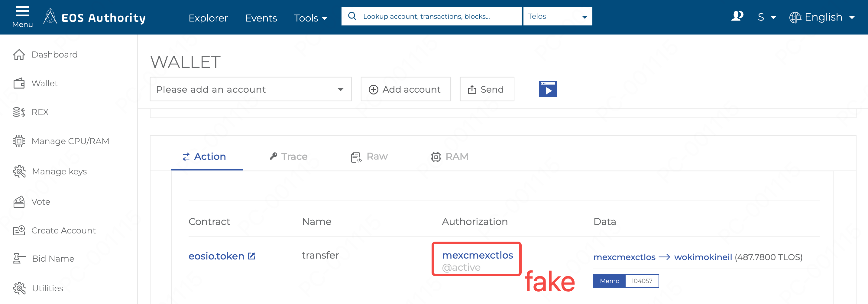Open the 'Please add an account' dropdown
Viewport: 868px width, 304px height.
(x=250, y=89)
